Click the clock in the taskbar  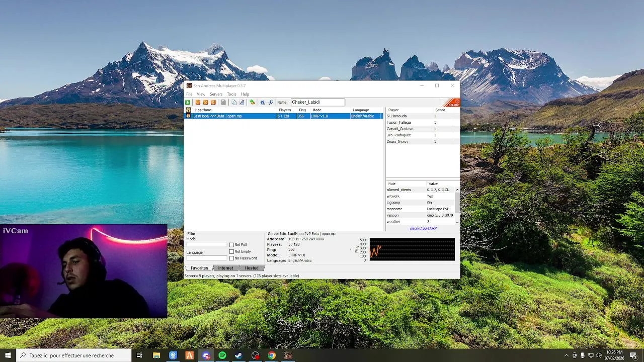pos(615,355)
